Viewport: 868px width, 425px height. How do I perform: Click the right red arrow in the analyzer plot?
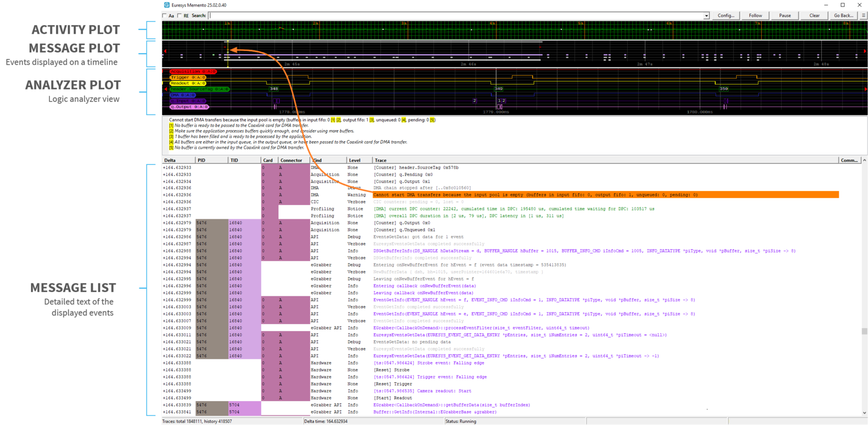[x=865, y=89]
